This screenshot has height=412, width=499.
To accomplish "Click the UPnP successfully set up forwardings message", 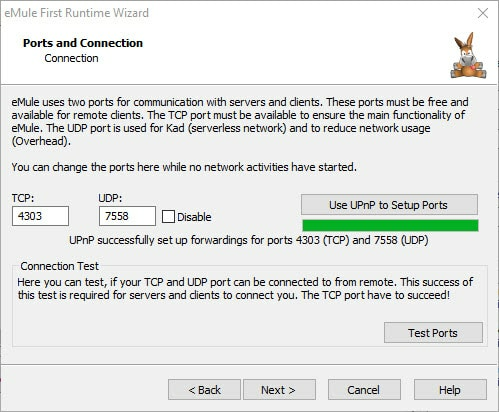I will coord(249,240).
